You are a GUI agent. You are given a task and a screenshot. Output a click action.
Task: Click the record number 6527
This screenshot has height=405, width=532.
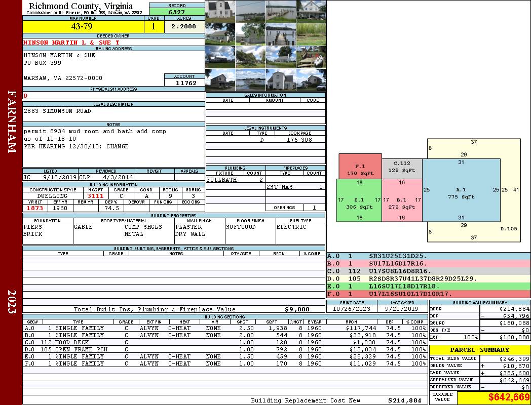pyautogui.click(x=177, y=12)
